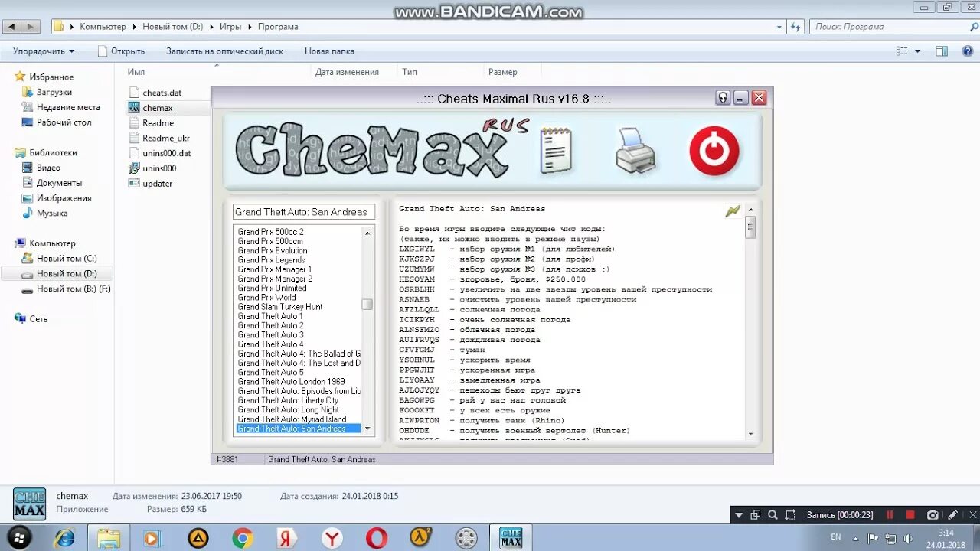Image resolution: width=980 pixels, height=551 pixels.
Task: Select Grand Slam Turkey Hunt entry
Action: pos(279,307)
